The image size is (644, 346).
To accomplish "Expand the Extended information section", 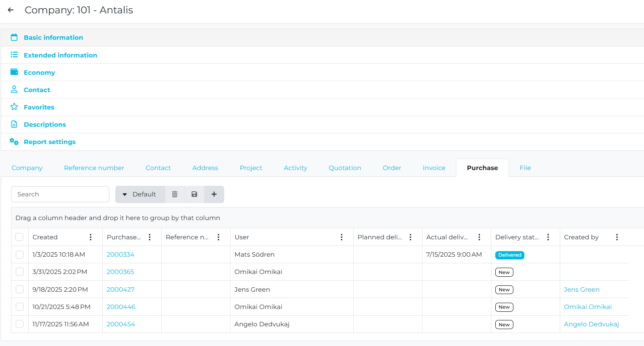I will pos(60,55).
